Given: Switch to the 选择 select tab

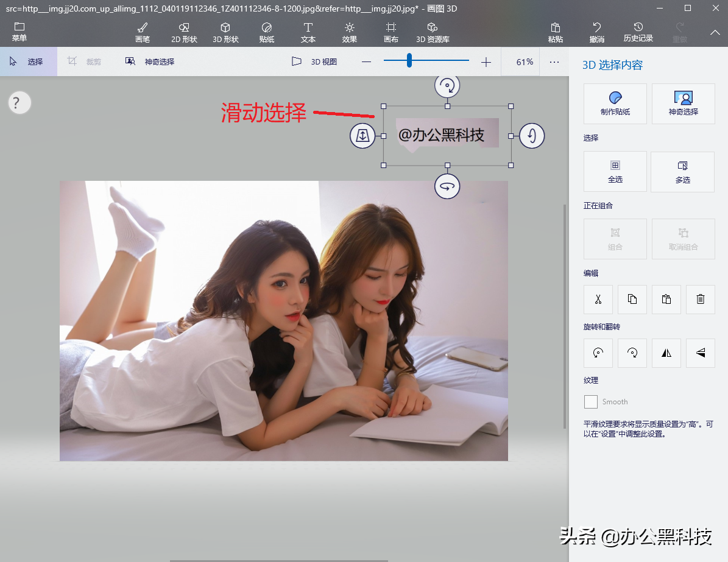Looking at the screenshot, I should [28, 61].
